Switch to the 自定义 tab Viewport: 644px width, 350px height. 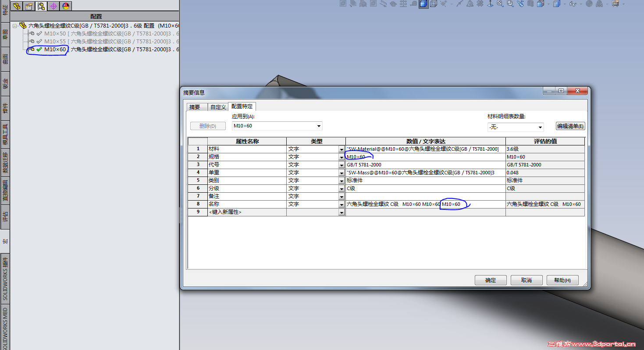218,107
